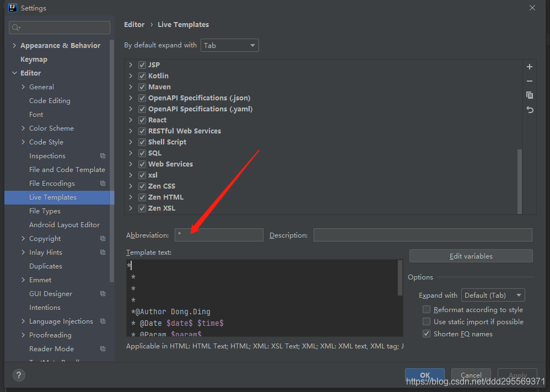Open Duplicates settings page
550x392 pixels.
[x=46, y=266]
